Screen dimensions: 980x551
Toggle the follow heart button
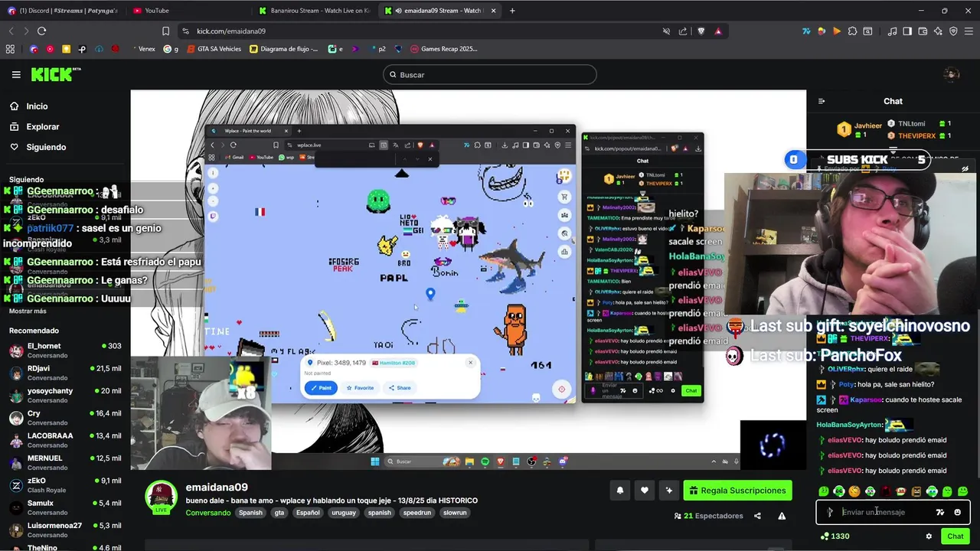click(645, 491)
